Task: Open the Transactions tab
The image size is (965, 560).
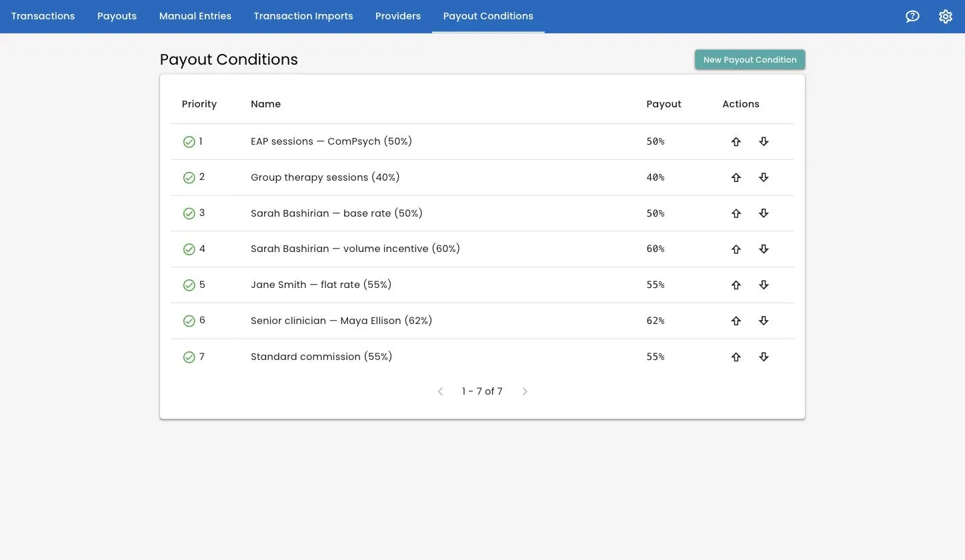Action: pos(43,16)
